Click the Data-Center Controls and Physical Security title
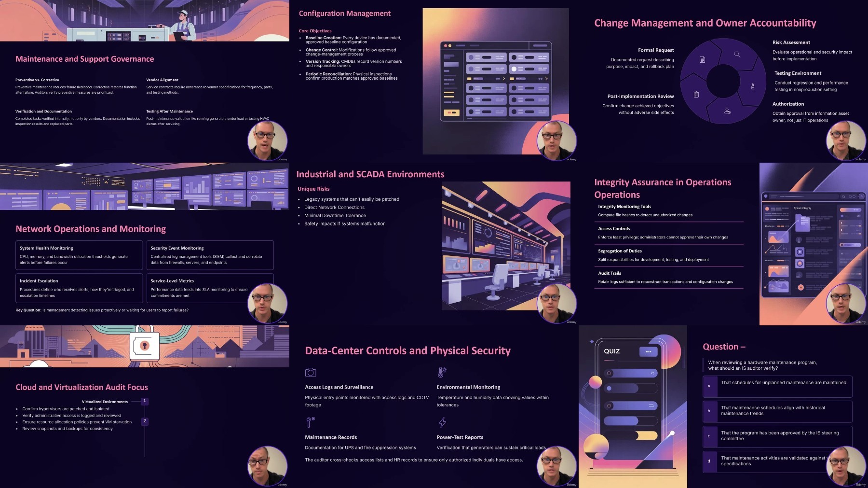 [407, 351]
